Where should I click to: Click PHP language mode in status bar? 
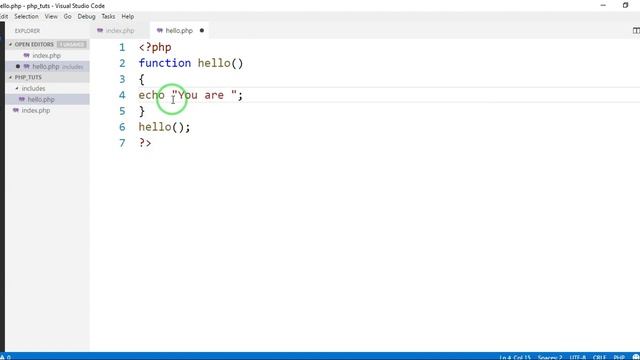point(619,357)
